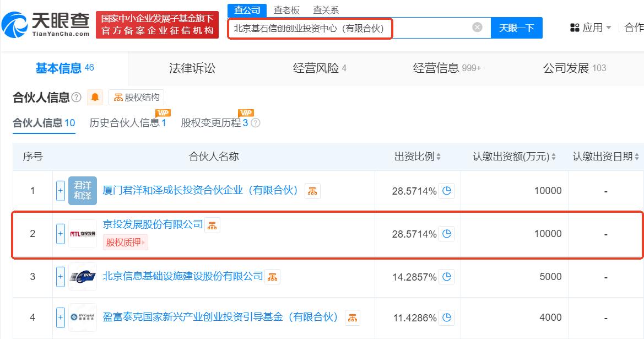
Task: Open pie chart icon beside 11.4286%
Action: (x=446, y=318)
